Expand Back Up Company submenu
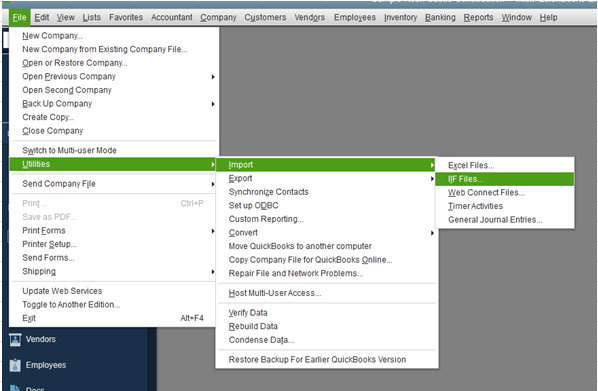The width and height of the screenshot is (598, 391). point(114,104)
